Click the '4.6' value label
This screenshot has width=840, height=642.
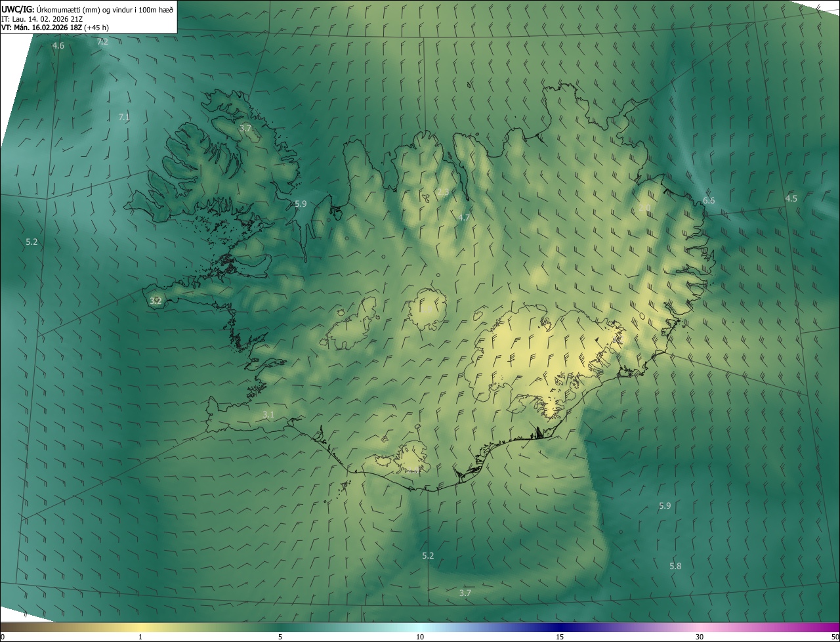click(58, 45)
